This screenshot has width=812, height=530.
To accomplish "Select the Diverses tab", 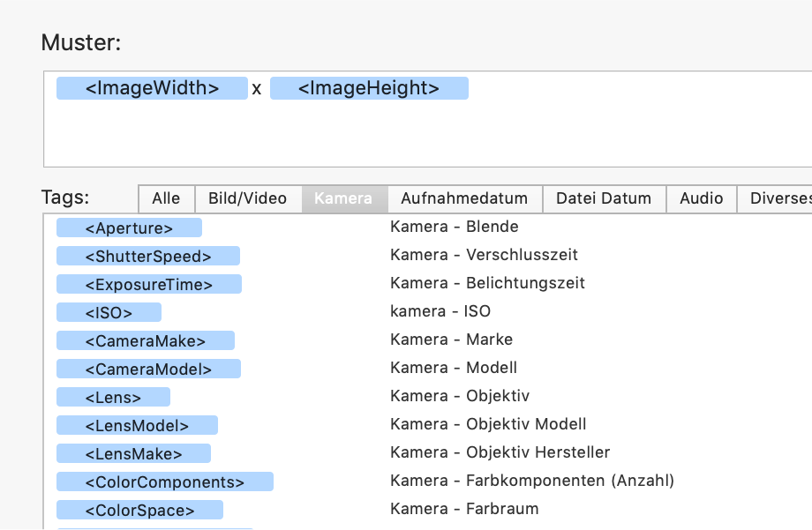I will coord(778,198).
